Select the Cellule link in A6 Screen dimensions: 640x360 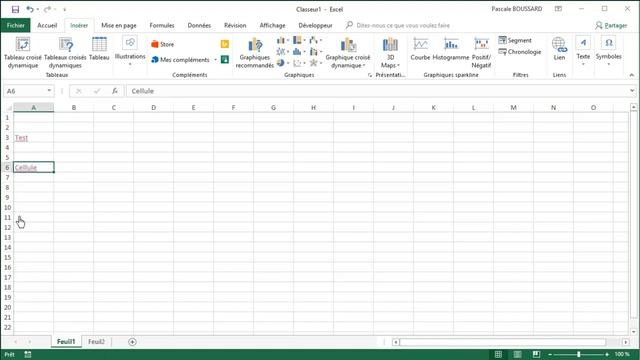tap(26, 167)
